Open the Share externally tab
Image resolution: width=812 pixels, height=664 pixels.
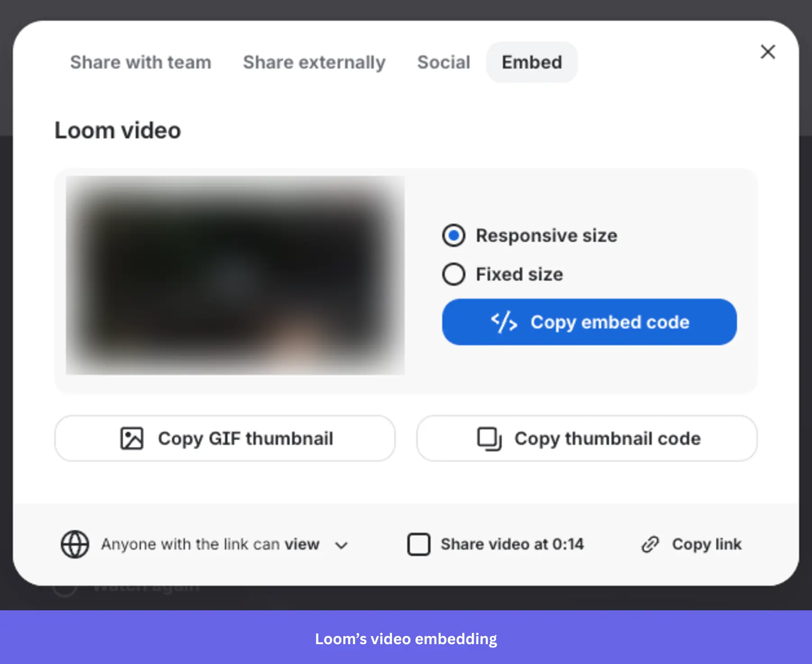[x=314, y=62]
